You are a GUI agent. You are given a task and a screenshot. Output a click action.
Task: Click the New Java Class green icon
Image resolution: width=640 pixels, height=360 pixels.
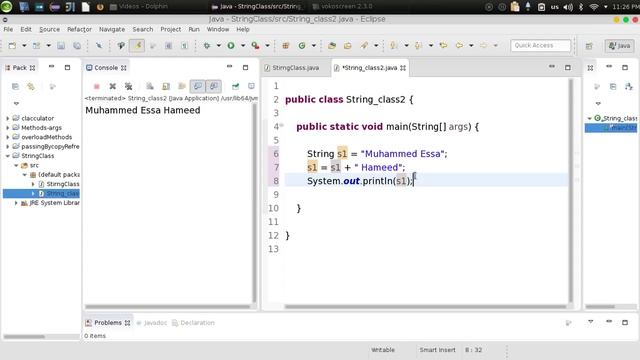[302, 46]
